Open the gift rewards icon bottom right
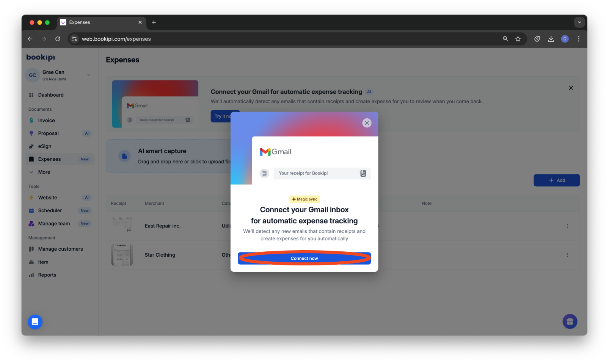The width and height of the screenshot is (609, 364). pyautogui.click(x=570, y=321)
